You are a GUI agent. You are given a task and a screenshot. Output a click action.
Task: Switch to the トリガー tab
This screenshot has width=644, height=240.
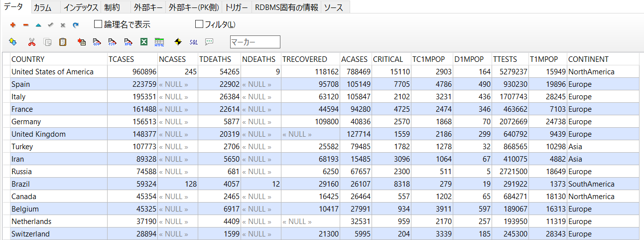click(237, 7)
